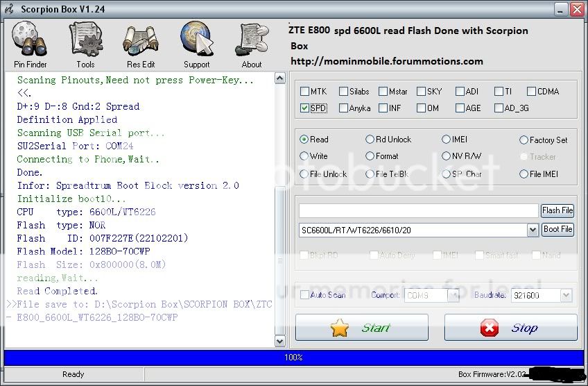Image resolution: width=588 pixels, height=386 pixels.
Task: Expand the SC6600L boot type dropdown
Action: pos(533,230)
